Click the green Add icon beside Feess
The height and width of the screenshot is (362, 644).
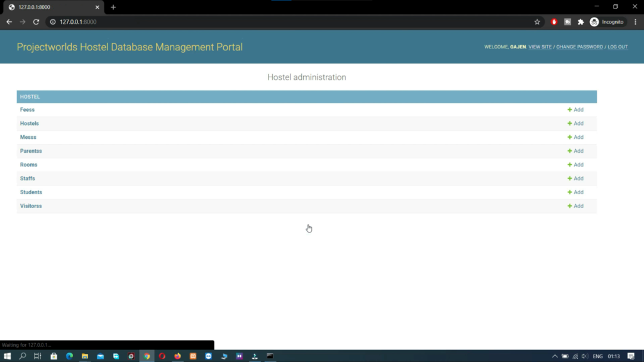(575, 109)
